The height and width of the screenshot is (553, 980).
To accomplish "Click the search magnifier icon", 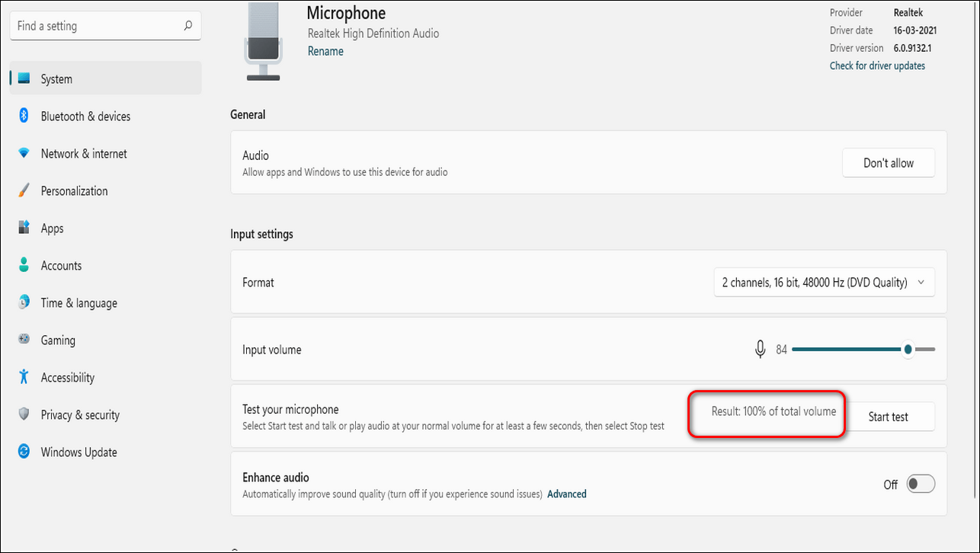I will click(187, 26).
